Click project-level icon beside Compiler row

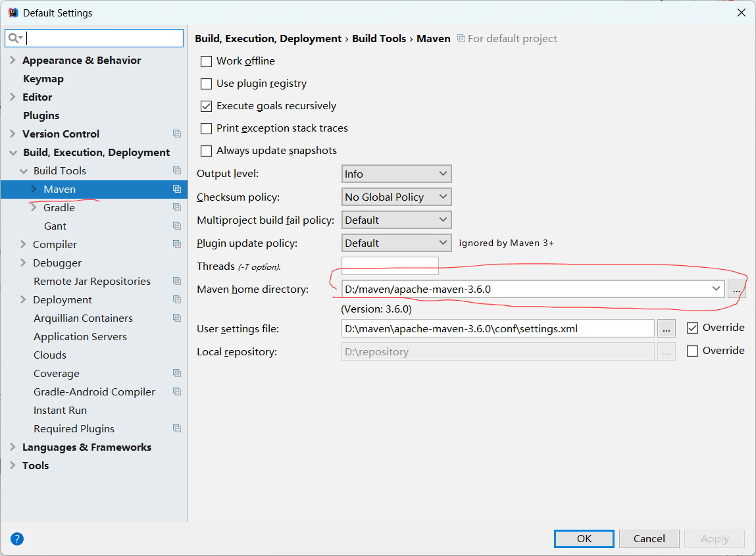177,244
